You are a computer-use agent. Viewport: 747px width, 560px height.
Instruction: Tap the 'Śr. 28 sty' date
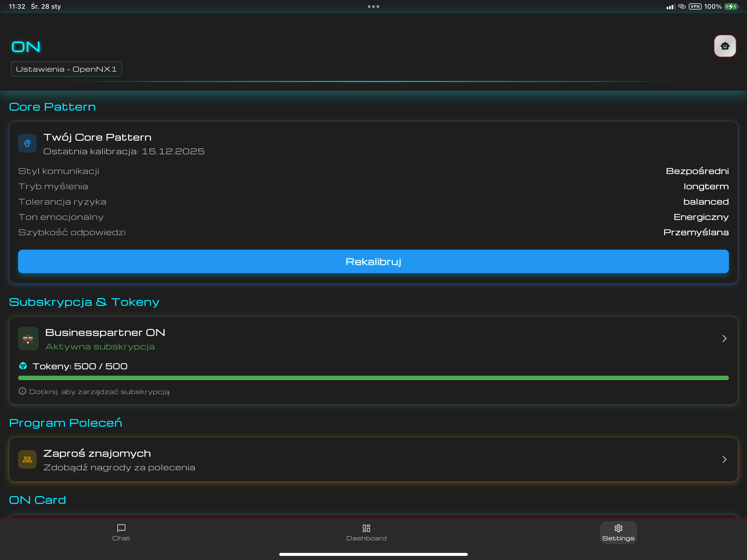pos(46,6)
